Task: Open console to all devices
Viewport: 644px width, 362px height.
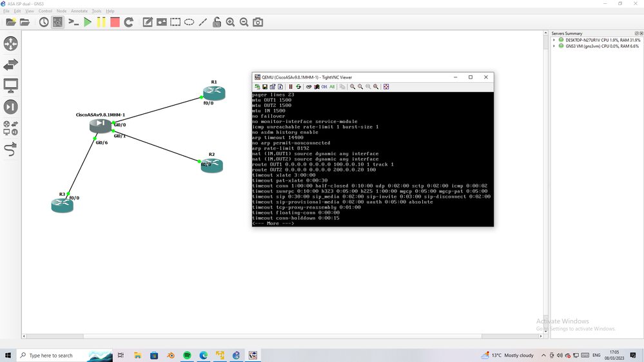Action: (73, 22)
